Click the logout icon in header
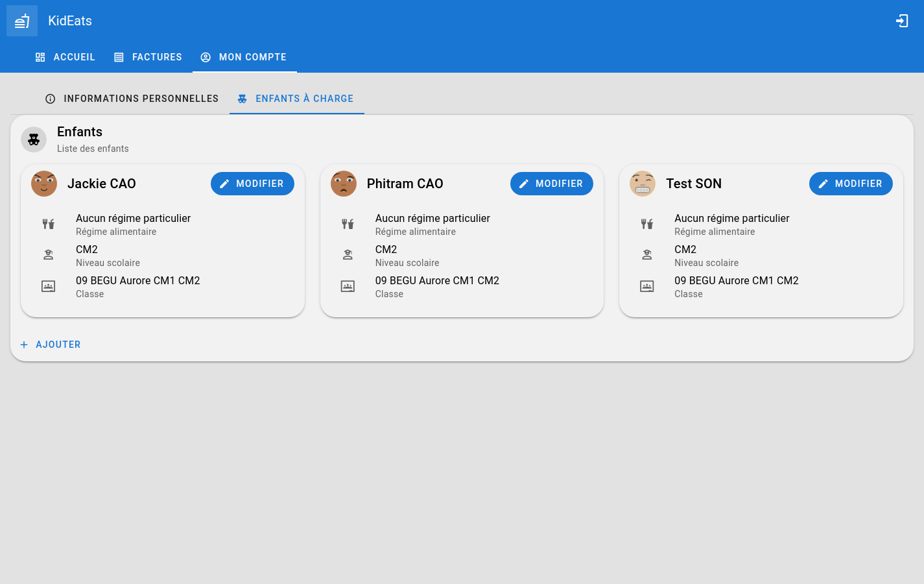 902,21
